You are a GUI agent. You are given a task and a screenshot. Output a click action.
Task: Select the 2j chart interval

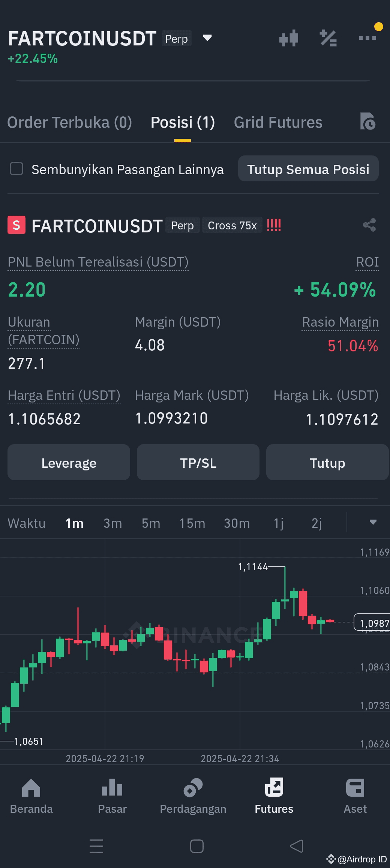[x=316, y=523]
